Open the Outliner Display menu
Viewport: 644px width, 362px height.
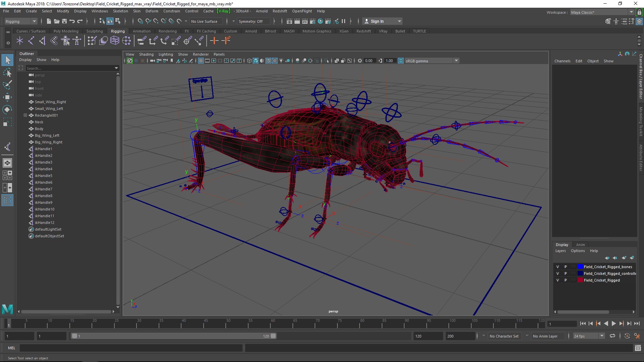[25, 60]
